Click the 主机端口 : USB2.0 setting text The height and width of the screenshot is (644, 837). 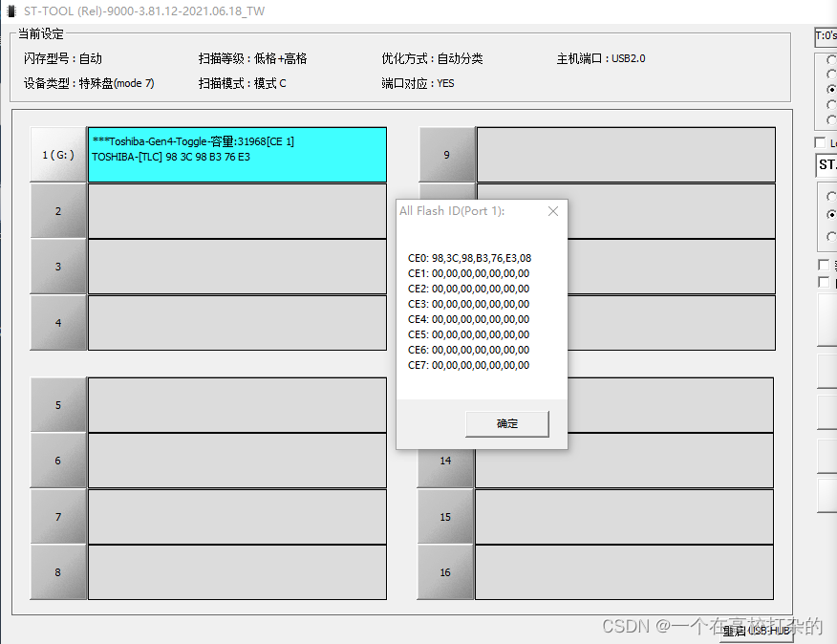[x=601, y=58]
